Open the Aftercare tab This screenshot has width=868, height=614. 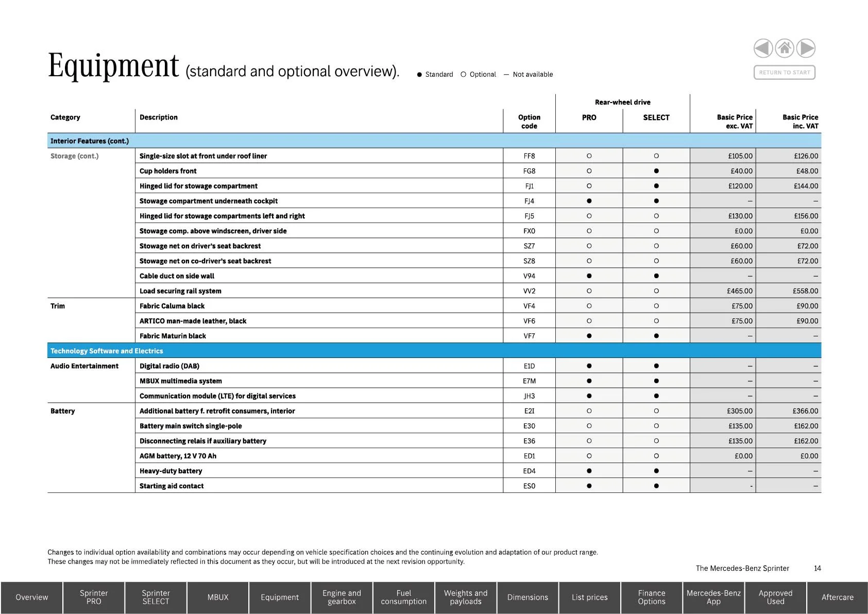(838, 598)
